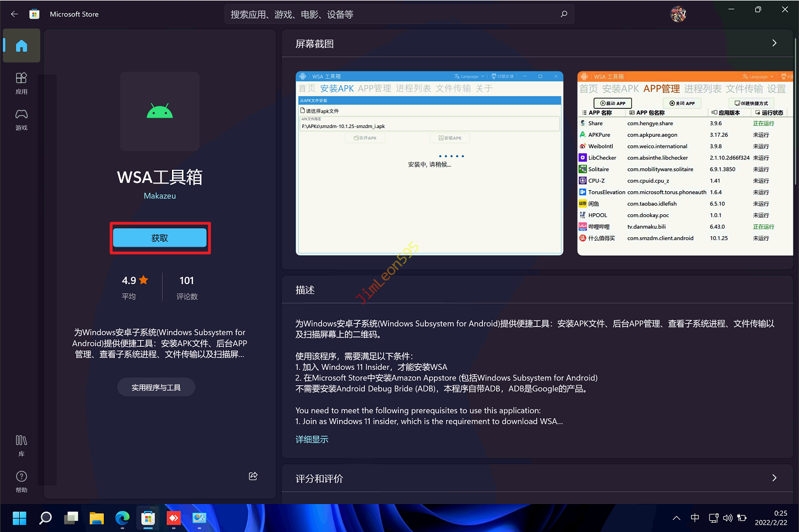Open the second APP管理 screenshot thumbnail
The height and width of the screenshot is (532, 799).
click(685, 163)
